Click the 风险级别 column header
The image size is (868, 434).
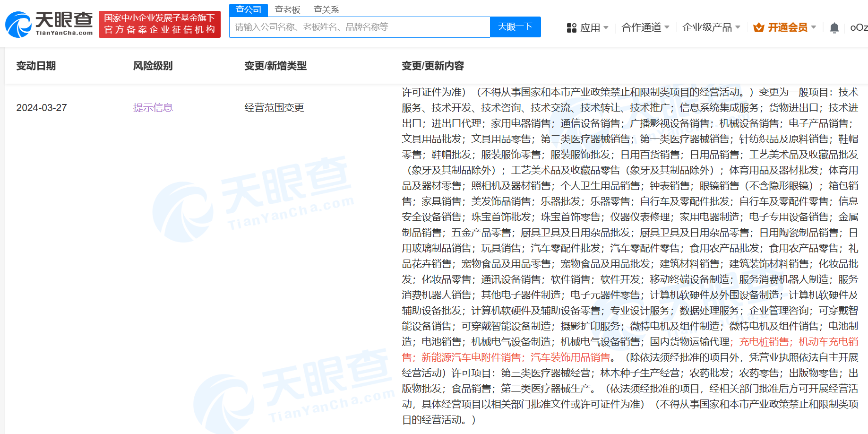coord(153,66)
